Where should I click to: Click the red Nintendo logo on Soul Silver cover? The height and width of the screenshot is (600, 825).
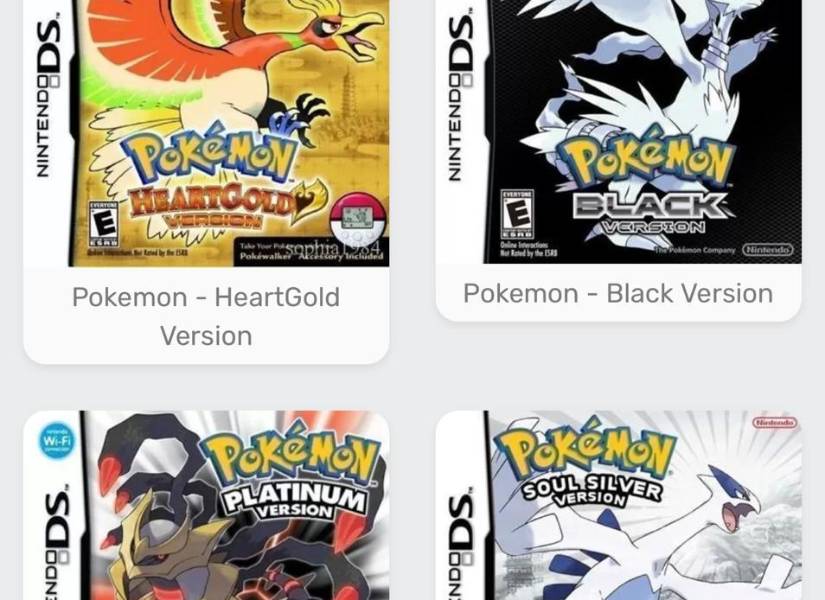pyautogui.click(x=774, y=423)
